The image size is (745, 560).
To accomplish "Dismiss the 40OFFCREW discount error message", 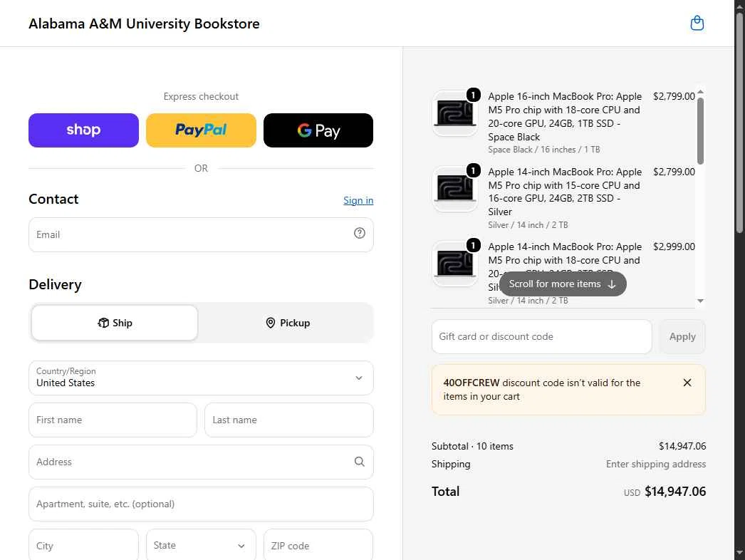I will pyautogui.click(x=687, y=383).
